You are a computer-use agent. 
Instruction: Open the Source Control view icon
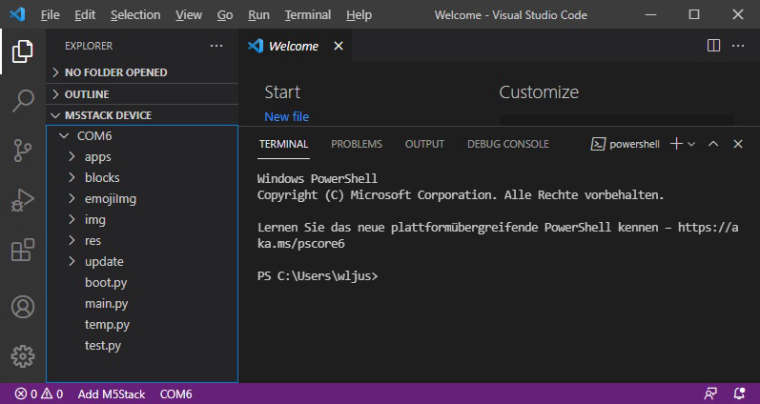coord(22,151)
